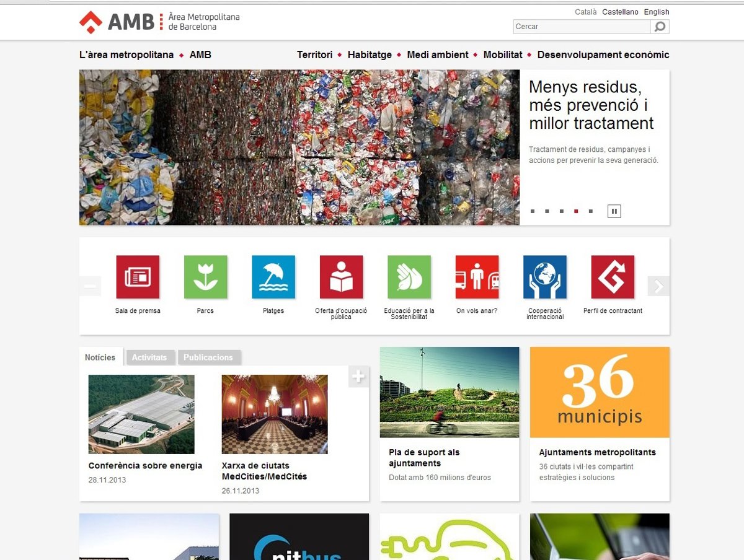Select the Oferta d'ocupació pública icon
Viewport: 744px width, 560px height.
341,277
